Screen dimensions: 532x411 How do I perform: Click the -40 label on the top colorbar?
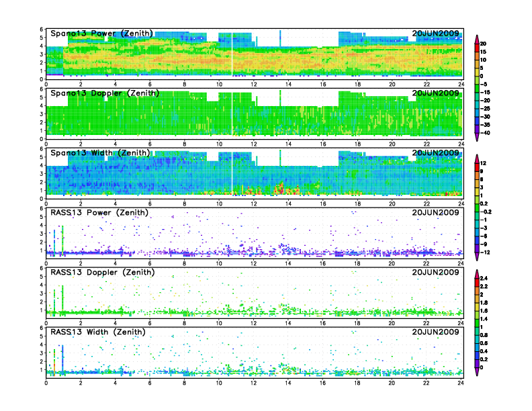click(x=485, y=133)
